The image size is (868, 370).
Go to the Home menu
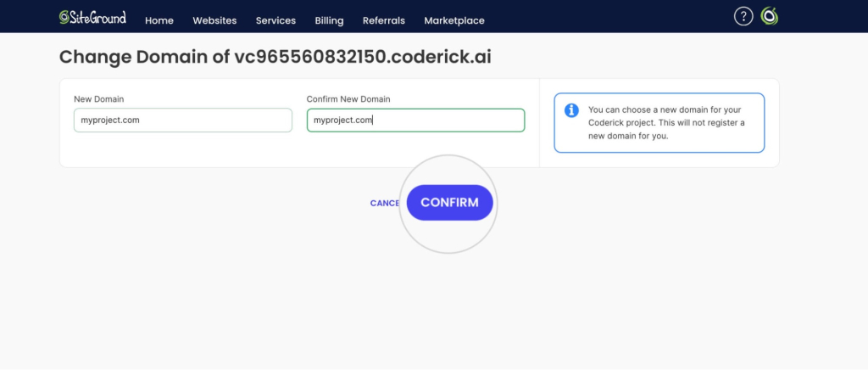pyautogui.click(x=159, y=20)
